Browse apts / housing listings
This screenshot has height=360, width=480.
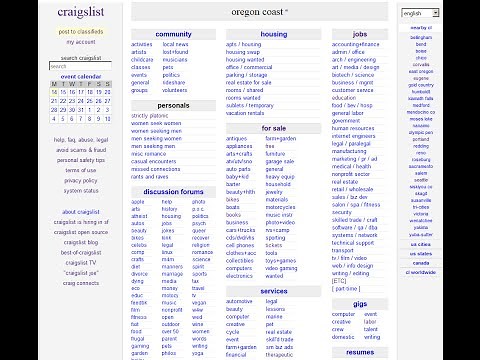pyautogui.click(x=243, y=44)
